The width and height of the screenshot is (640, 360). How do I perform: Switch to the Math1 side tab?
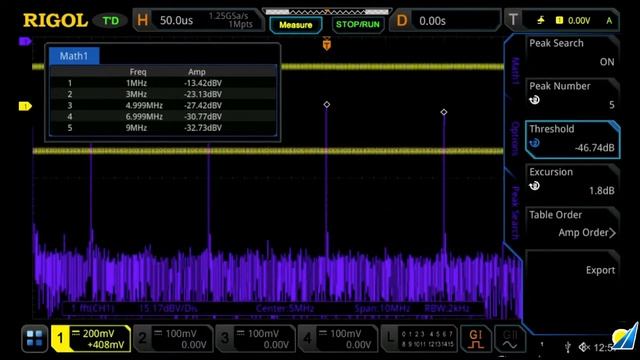(515, 70)
